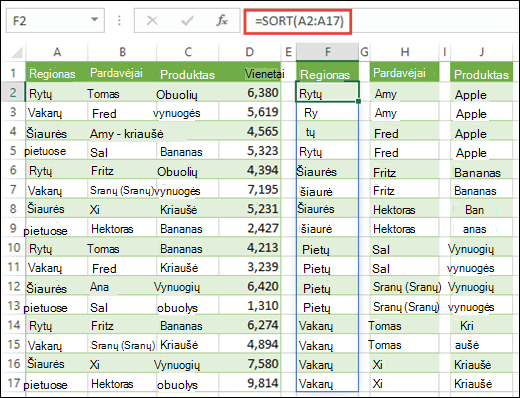The width and height of the screenshot is (520, 398).
Task: Click cell Xi in column B row 8
Action: 122,209
